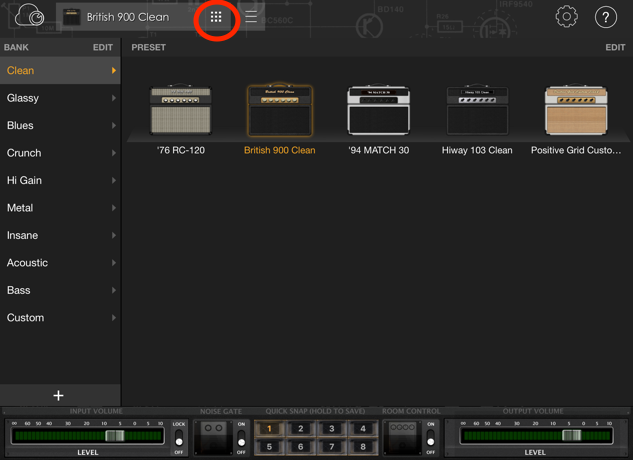This screenshot has height=460, width=633.
Task: Select the Positive Grid Custom amp thumbnail
Action: coord(576,109)
